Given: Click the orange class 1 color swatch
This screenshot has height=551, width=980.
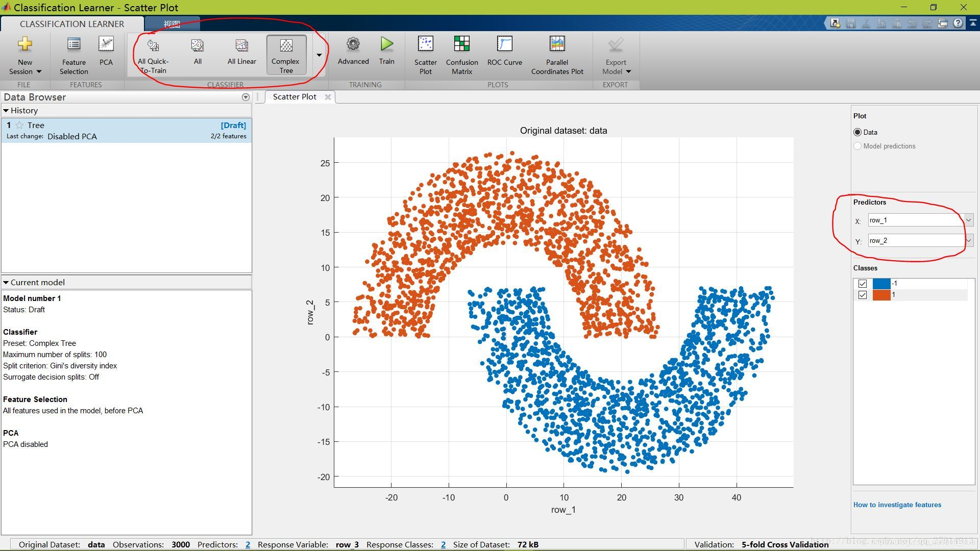Looking at the screenshot, I should (x=881, y=295).
